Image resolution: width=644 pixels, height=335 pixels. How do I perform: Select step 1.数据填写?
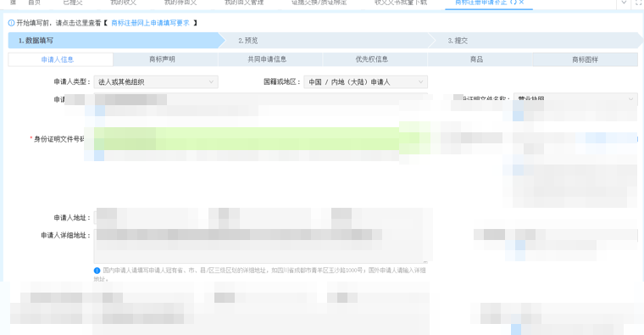tap(117, 41)
